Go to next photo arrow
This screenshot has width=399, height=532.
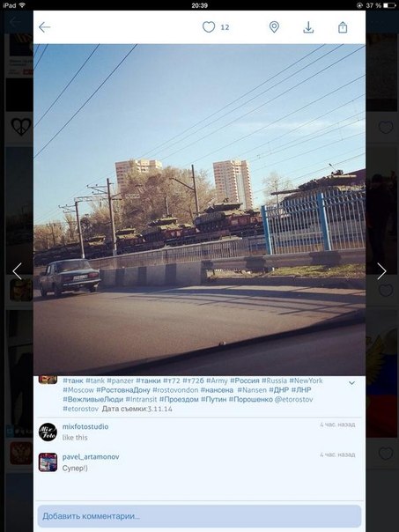[x=381, y=271]
